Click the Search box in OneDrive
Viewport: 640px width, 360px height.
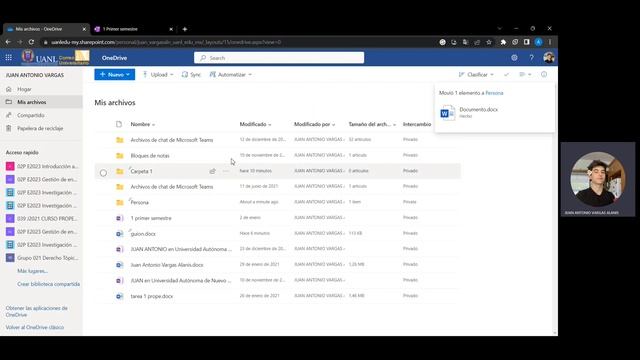pyautogui.click(x=279, y=58)
